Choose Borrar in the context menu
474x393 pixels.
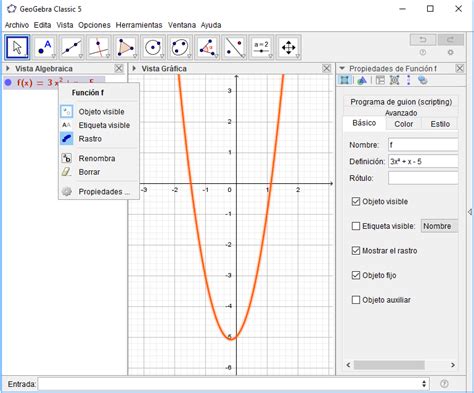click(99, 172)
